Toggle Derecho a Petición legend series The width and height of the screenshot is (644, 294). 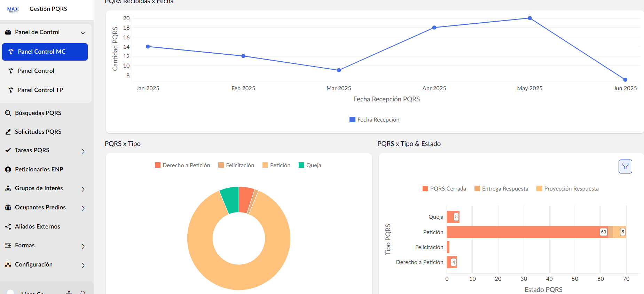182,165
